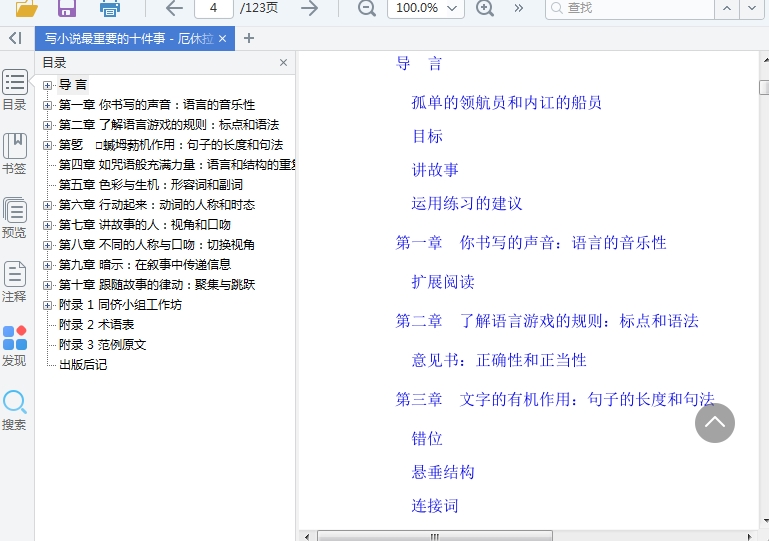
Task: Follow the 扩展阅读 link
Action: (443, 282)
